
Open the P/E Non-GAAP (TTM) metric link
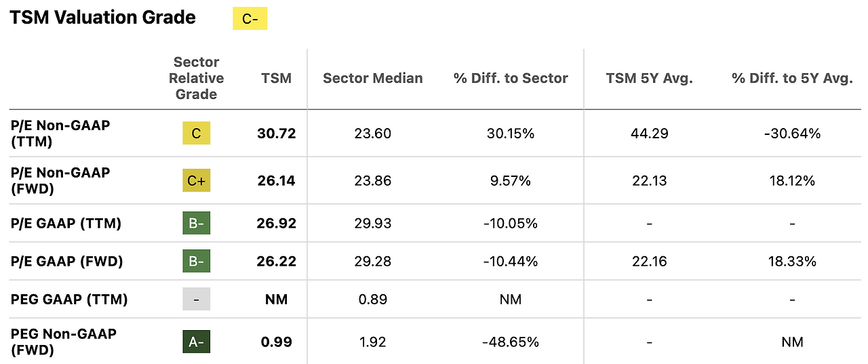[x=60, y=133]
